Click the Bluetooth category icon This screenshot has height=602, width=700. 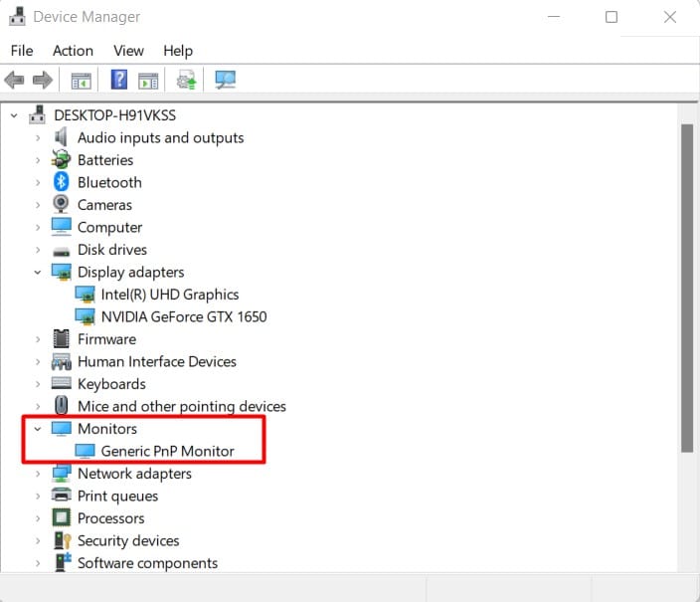click(62, 182)
